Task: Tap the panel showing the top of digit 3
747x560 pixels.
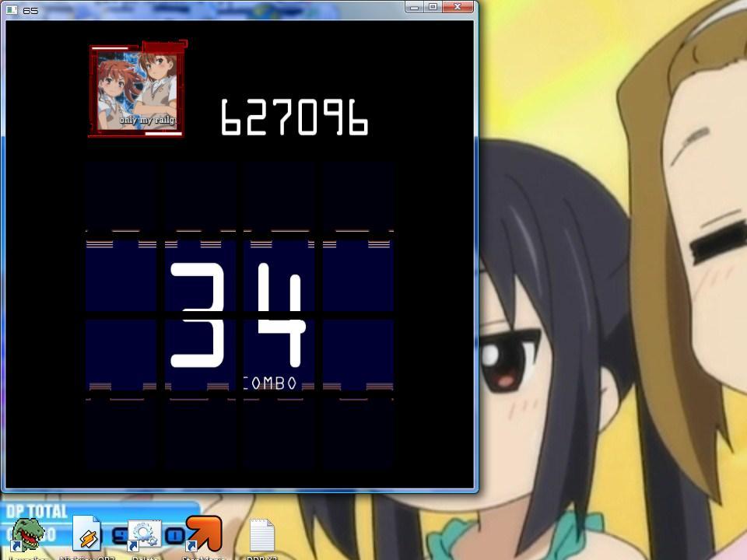Action: 201,276
